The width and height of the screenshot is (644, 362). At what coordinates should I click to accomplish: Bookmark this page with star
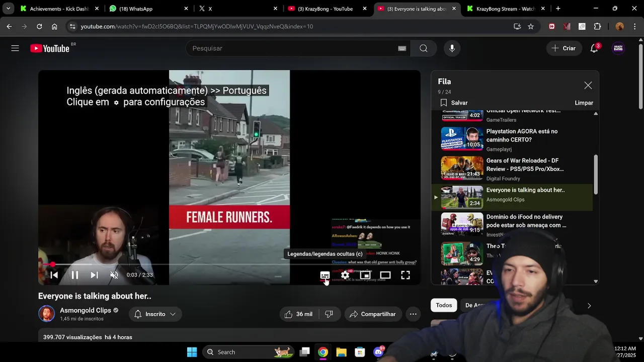[531, 26]
